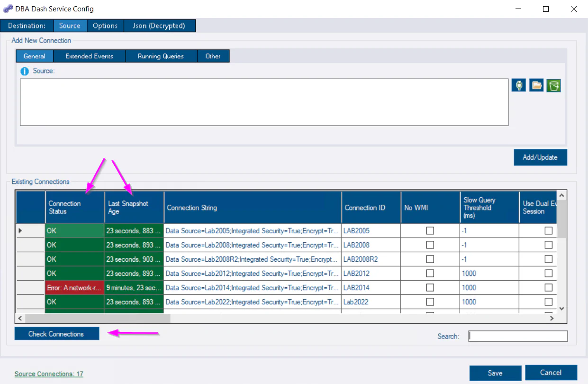Open the Source Connections: 17 link
The width and height of the screenshot is (588, 384).
pos(49,374)
